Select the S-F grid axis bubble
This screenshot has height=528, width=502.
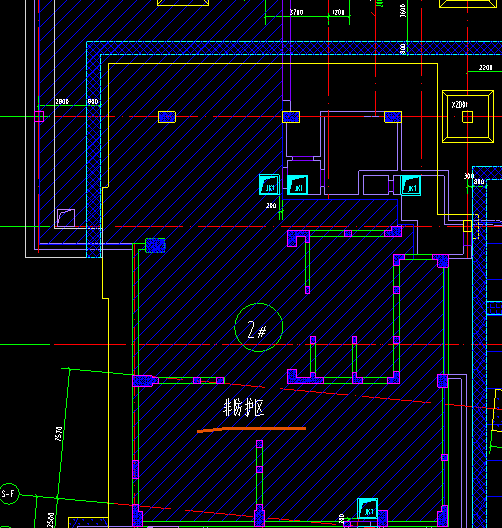(x=9, y=494)
